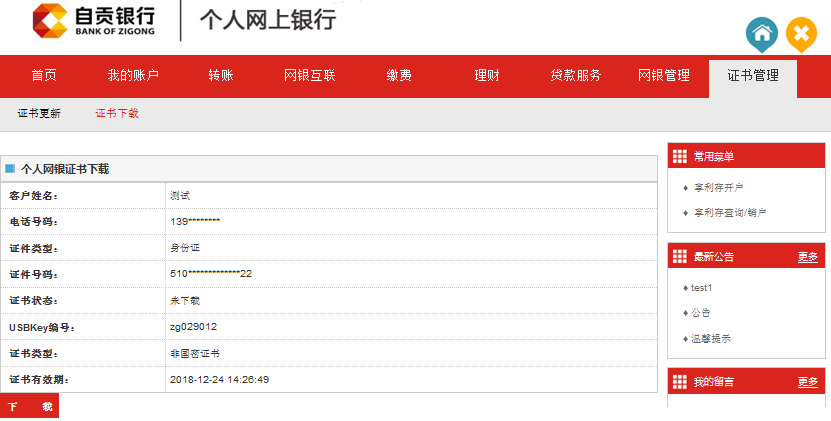Open 更多 link in 我的留言
This screenshot has height=421, width=831.
pos(807,382)
